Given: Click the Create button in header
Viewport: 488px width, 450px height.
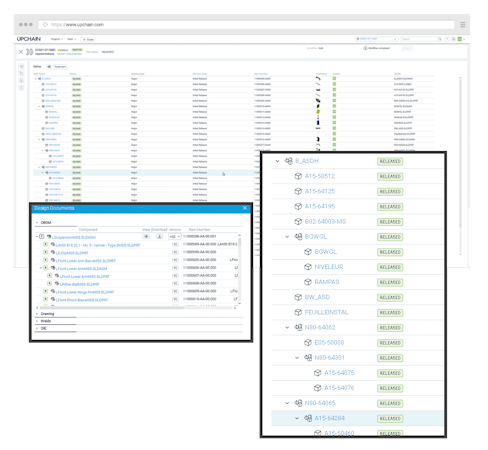Looking at the screenshot, I should 88,39.
